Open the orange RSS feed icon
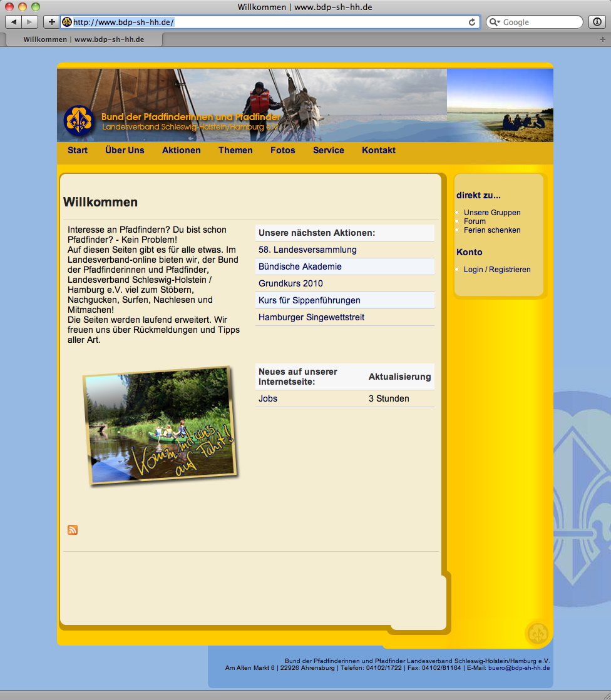This screenshot has height=700, width=611. [x=73, y=530]
